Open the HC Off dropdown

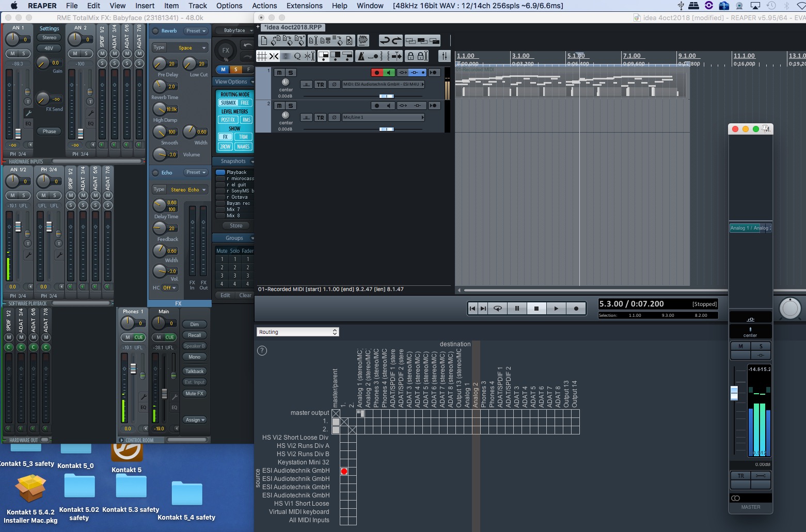coord(169,288)
